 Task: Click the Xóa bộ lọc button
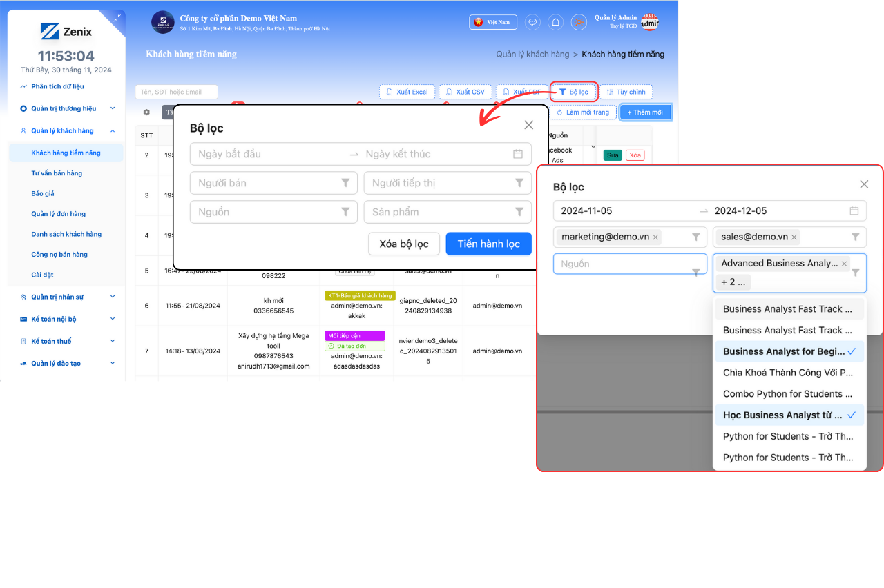pyautogui.click(x=404, y=244)
